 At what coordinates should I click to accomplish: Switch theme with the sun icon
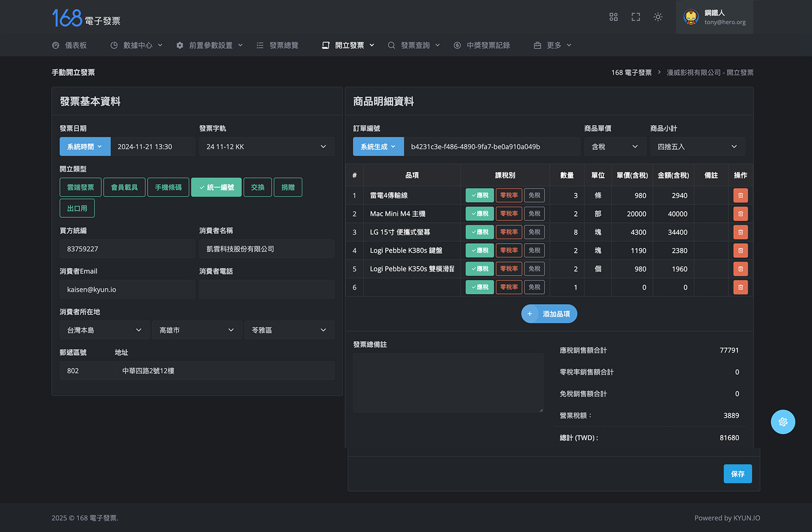click(658, 17)
